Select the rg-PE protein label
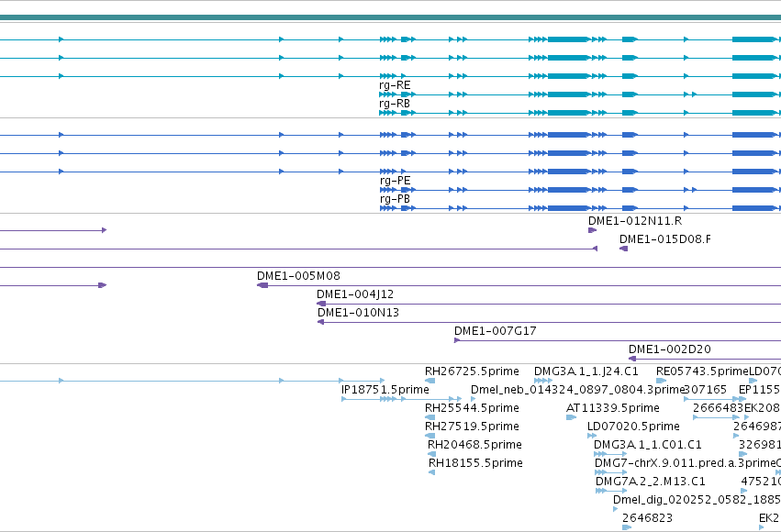Image resolution: width=781 pixels, height=532 pixels. pos(395,181)
